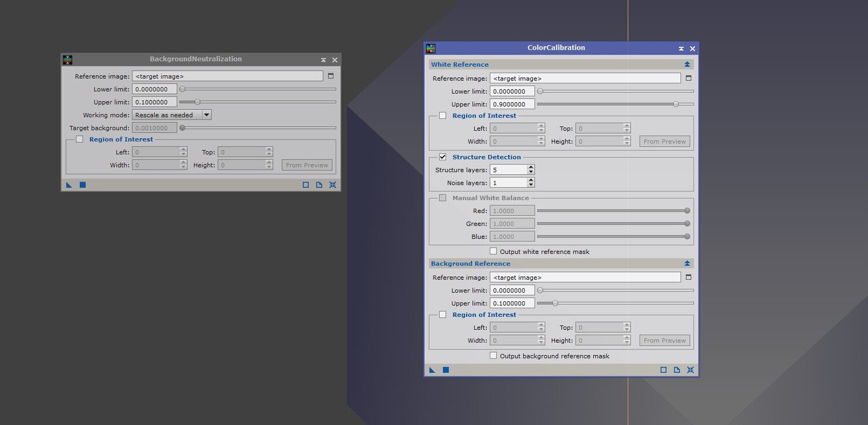This screenshot has width=868, height=425.
Task: Enable Region of Interest under Background Reference
Action: pyautogui.click(x=443, y=315)
